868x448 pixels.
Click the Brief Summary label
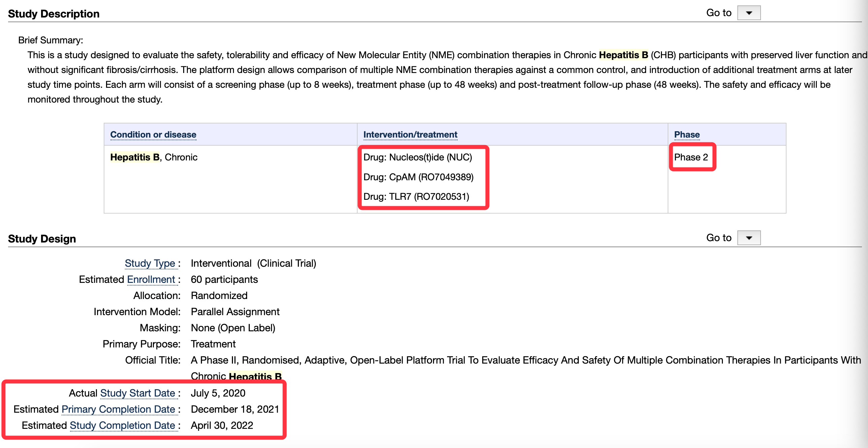(51, 40)
